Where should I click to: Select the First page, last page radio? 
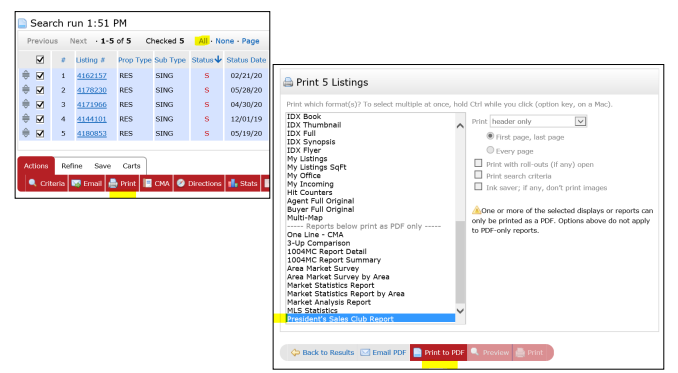[x=490, y=136]
